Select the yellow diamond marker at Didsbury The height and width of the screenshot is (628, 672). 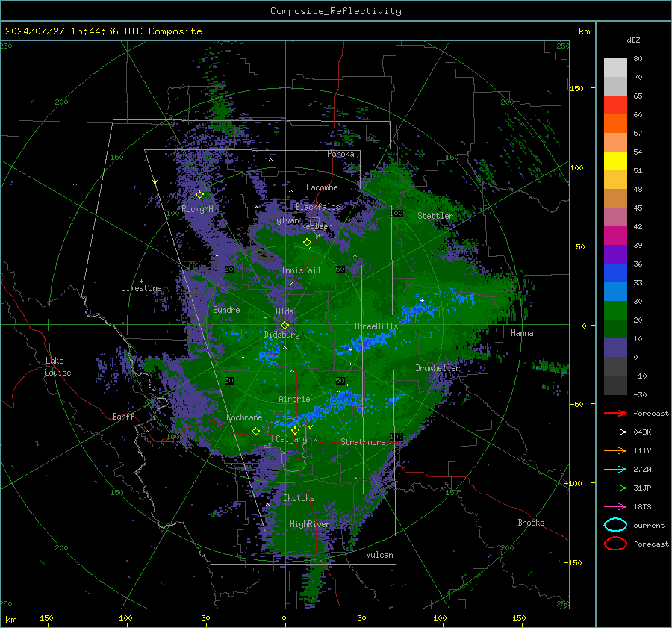click(284, 326)
